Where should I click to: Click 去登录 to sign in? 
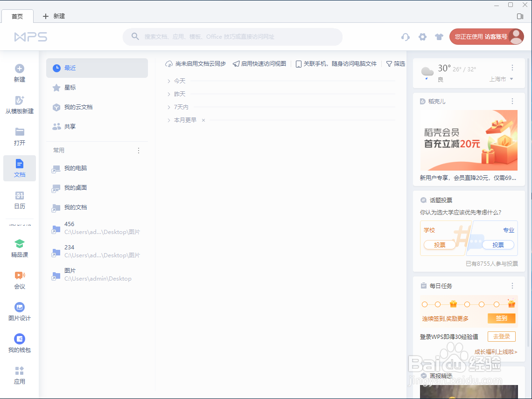[501, 336]
